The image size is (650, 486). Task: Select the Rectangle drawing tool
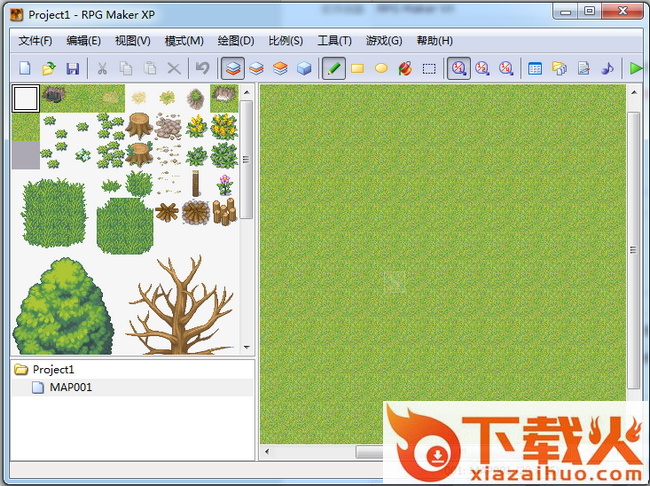357,68
